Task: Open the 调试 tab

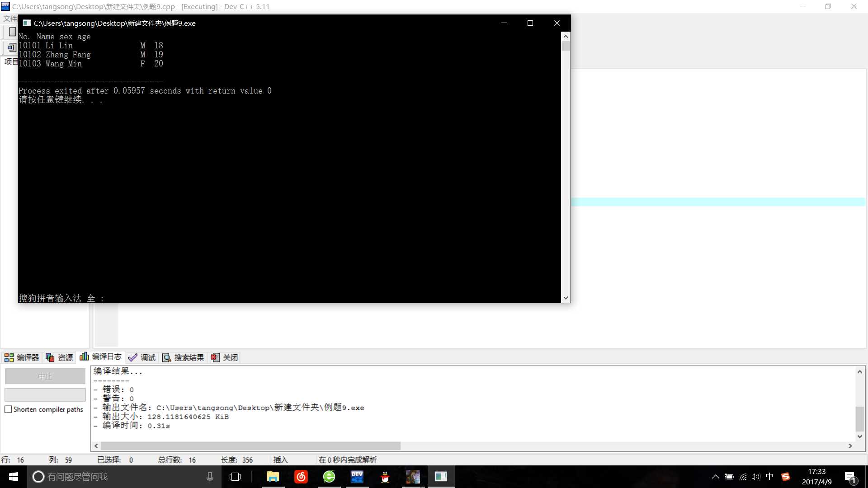Action: [142, 357]
